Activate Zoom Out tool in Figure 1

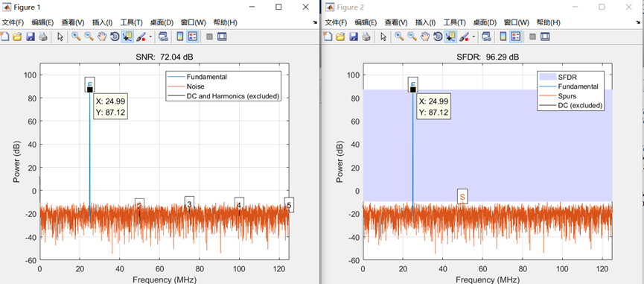[x=89, y=37]
